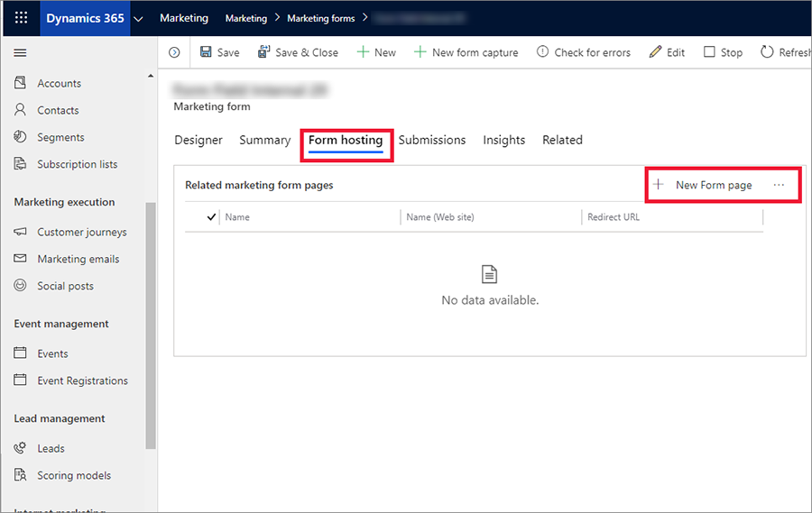
Task: Click the Dynamics 365 title
Action: pos(86,18)
